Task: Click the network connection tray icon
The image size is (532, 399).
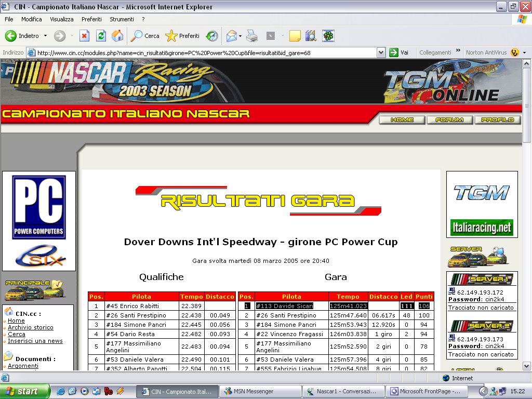Action: (x=502, y=391)
